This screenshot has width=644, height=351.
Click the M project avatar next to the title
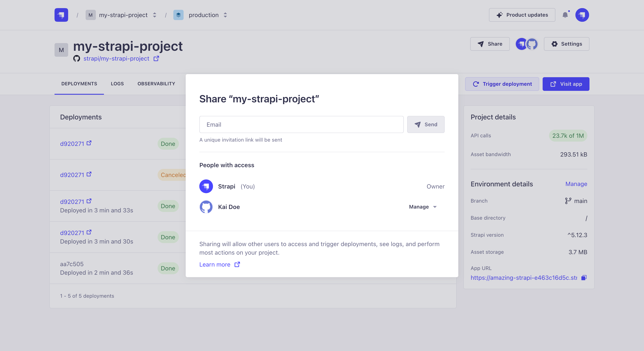pos(61,50)
